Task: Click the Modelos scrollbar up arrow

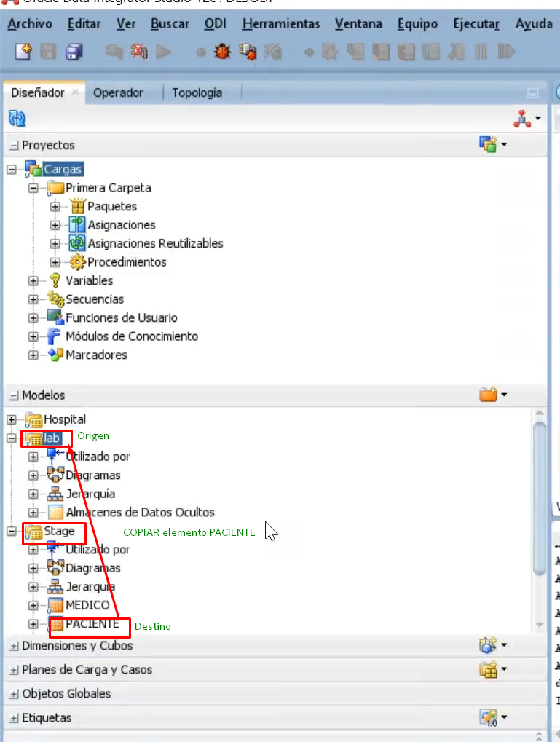Action: [x=539, y=413]
